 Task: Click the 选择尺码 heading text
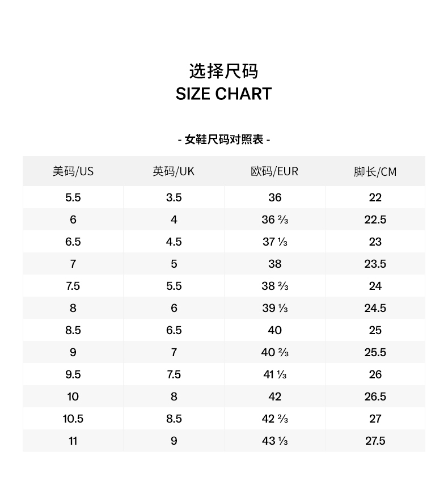[223, 71]
